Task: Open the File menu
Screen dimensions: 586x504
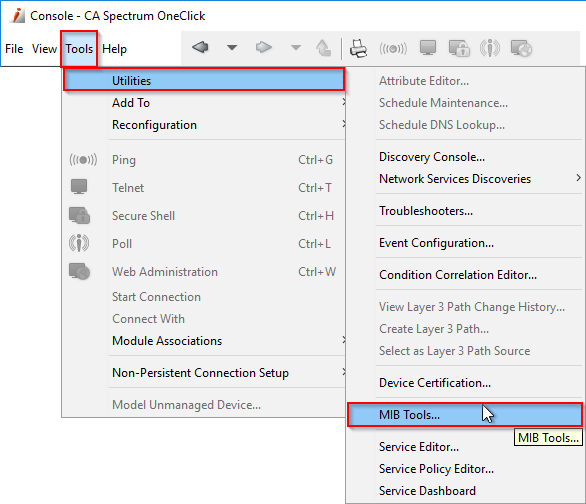Action: click(14, 49)
